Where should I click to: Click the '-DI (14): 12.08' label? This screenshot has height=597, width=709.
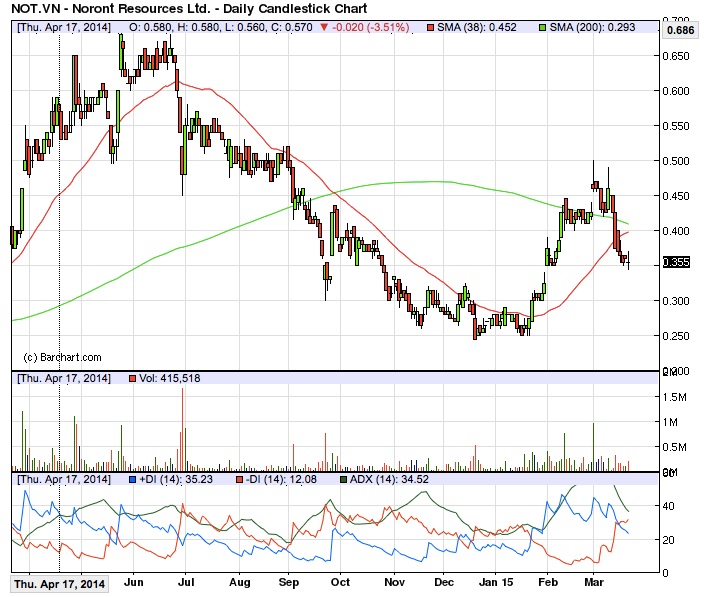pyautogui.click(x=281, y=479)
